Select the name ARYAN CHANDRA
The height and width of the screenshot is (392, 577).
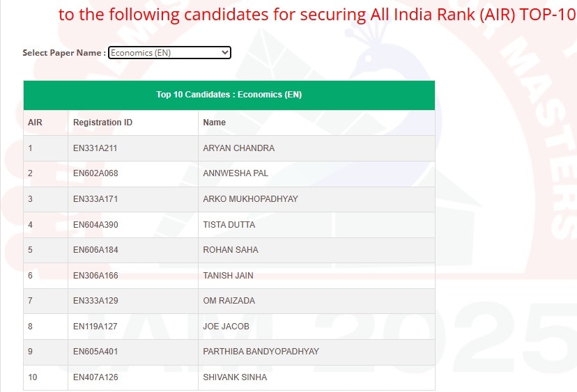click(238, 148)
